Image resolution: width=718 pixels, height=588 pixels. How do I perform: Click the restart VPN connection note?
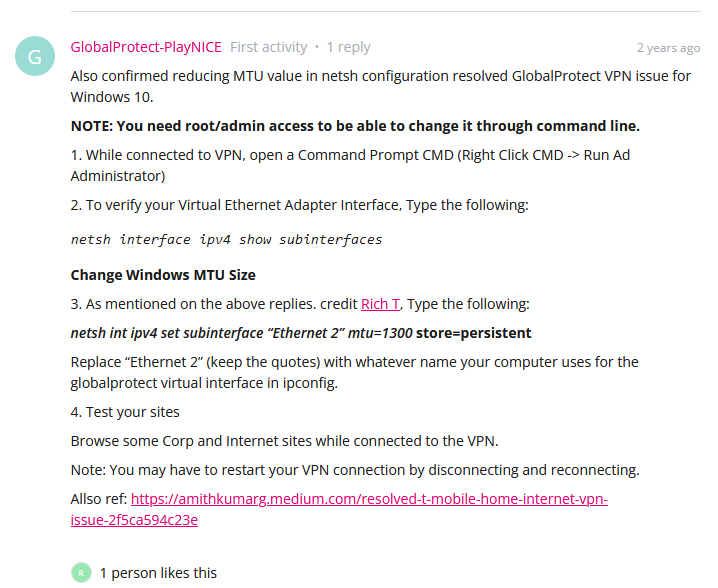[355, 470]
